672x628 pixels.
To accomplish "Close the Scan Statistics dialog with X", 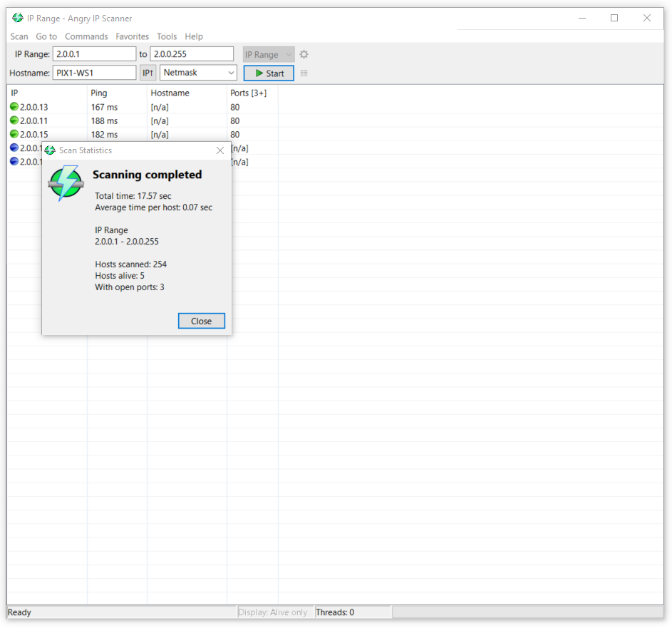I will 220,150.
